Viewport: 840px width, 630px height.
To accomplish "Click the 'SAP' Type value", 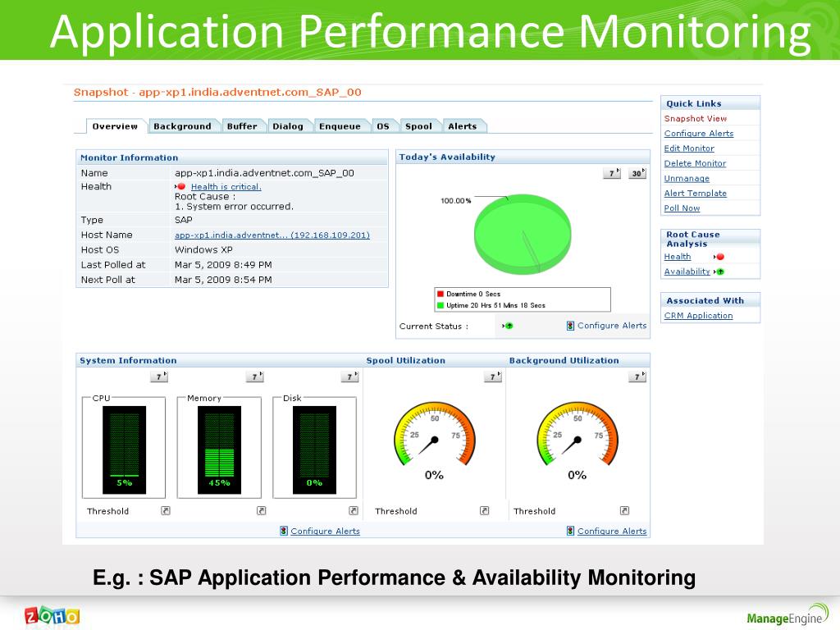I will click(183, 220).
